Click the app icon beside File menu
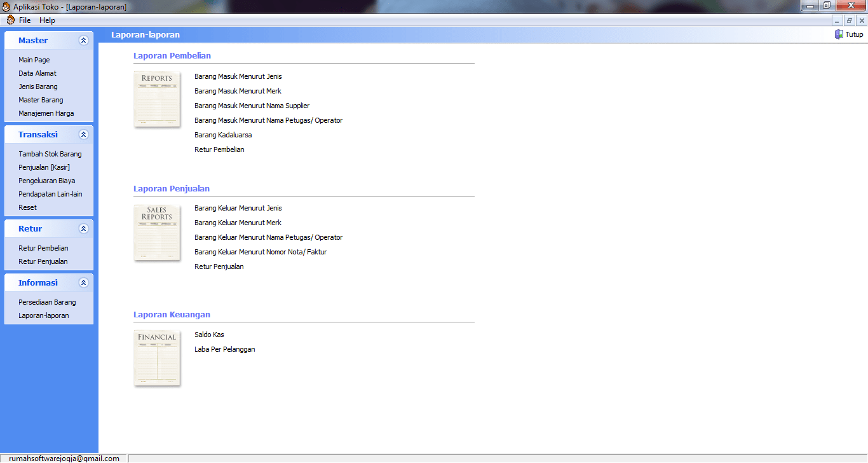868x463 pixels. click(x=10, y=20)
